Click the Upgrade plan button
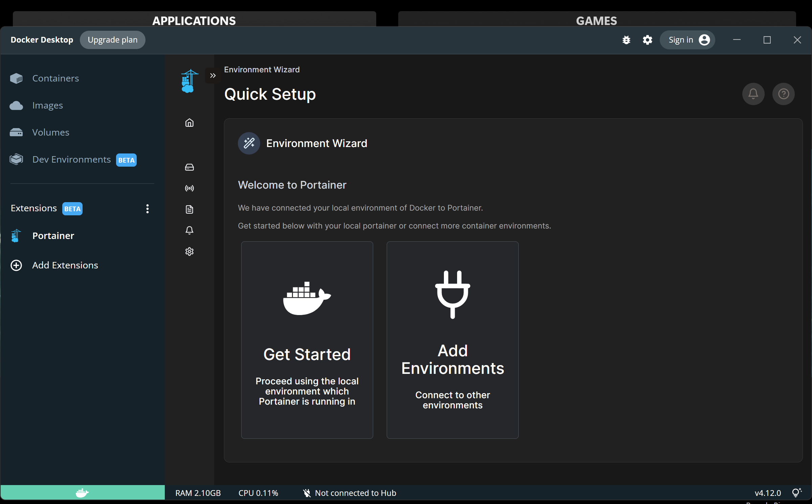 tap(113, 40)
